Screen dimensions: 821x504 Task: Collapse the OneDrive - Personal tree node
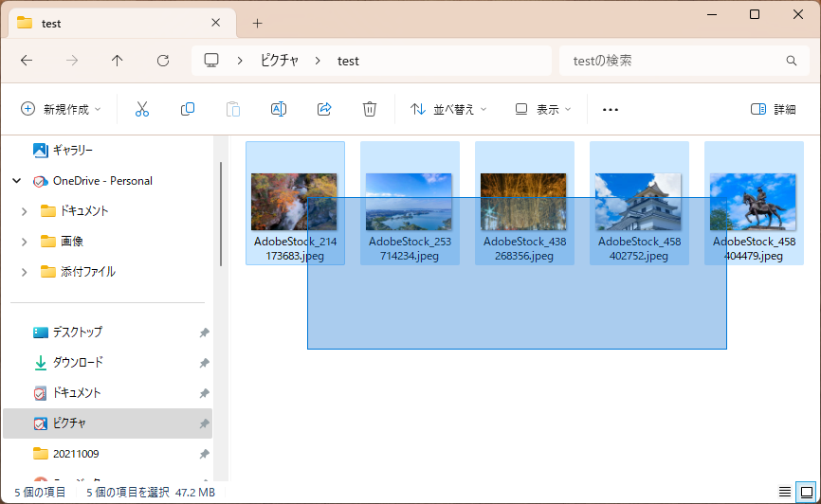(x=17, y=181)
